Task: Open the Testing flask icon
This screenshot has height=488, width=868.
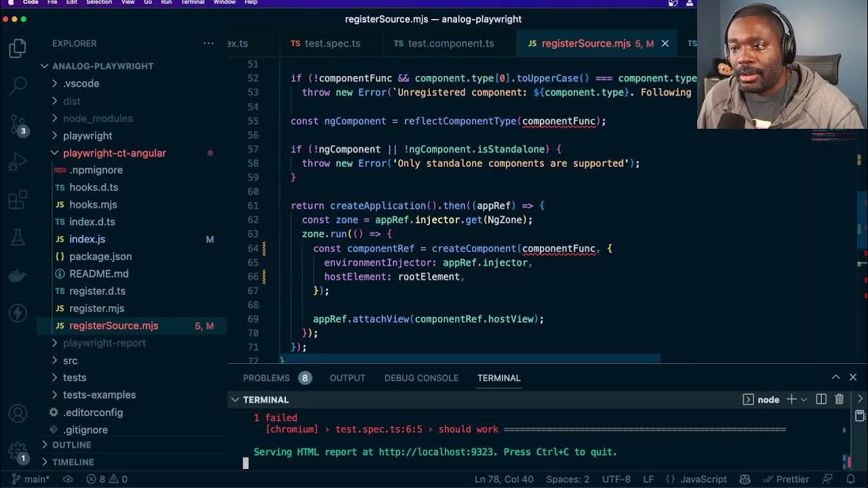Action: 18,237
